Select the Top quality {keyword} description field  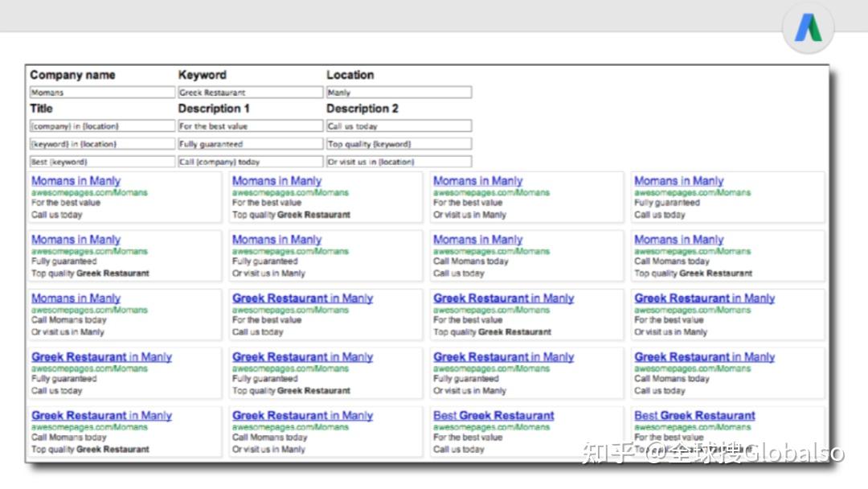point(398,143)
